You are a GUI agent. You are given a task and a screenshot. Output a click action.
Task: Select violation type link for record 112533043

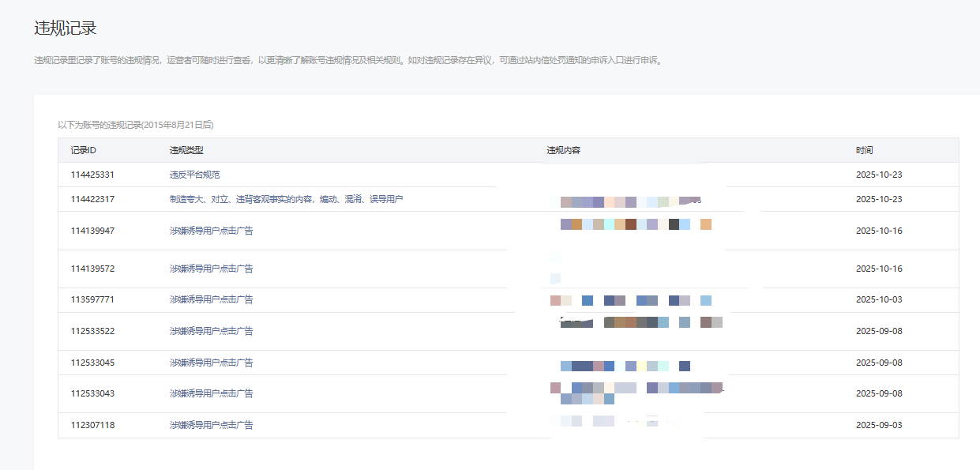211,393
